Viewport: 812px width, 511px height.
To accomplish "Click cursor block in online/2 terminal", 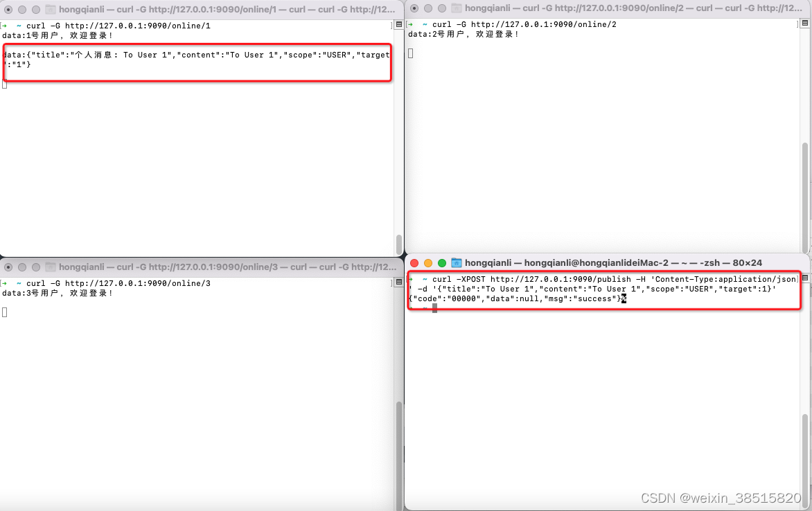I will point(411,53).
